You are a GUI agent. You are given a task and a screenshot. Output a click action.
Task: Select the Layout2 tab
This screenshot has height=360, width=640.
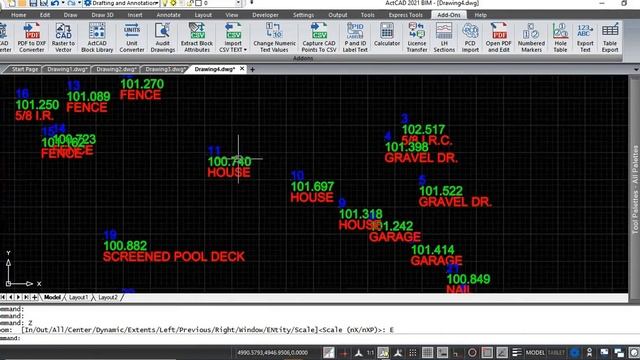[x=108, y=298]
